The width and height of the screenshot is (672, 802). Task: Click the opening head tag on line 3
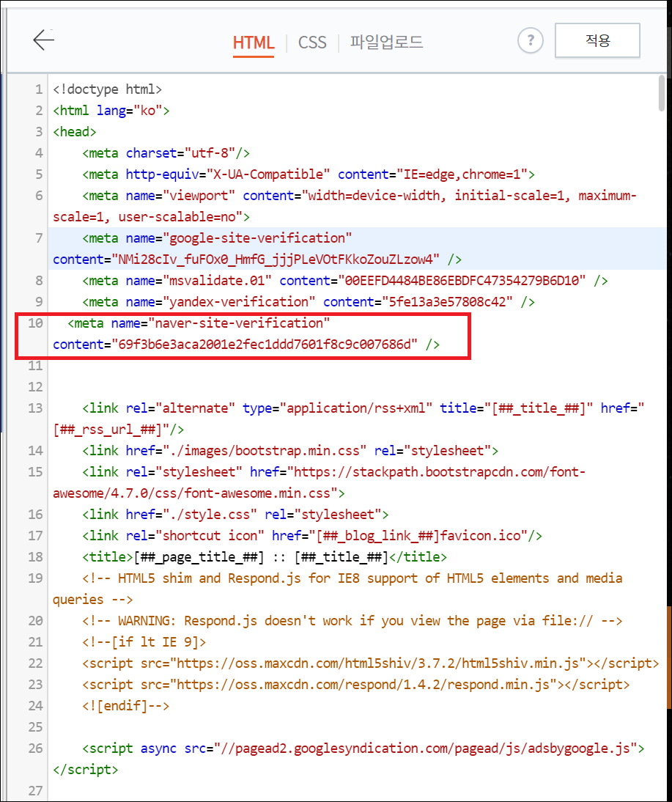75,132
